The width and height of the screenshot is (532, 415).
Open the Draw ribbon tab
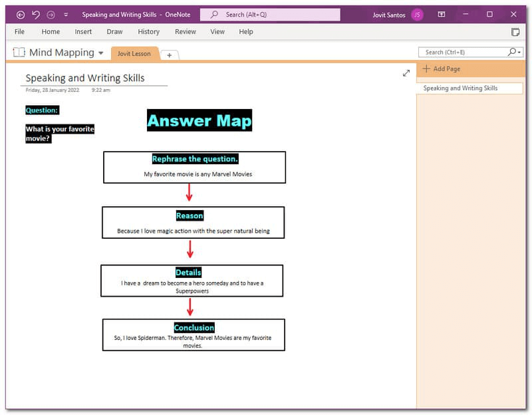coord(114,31)
